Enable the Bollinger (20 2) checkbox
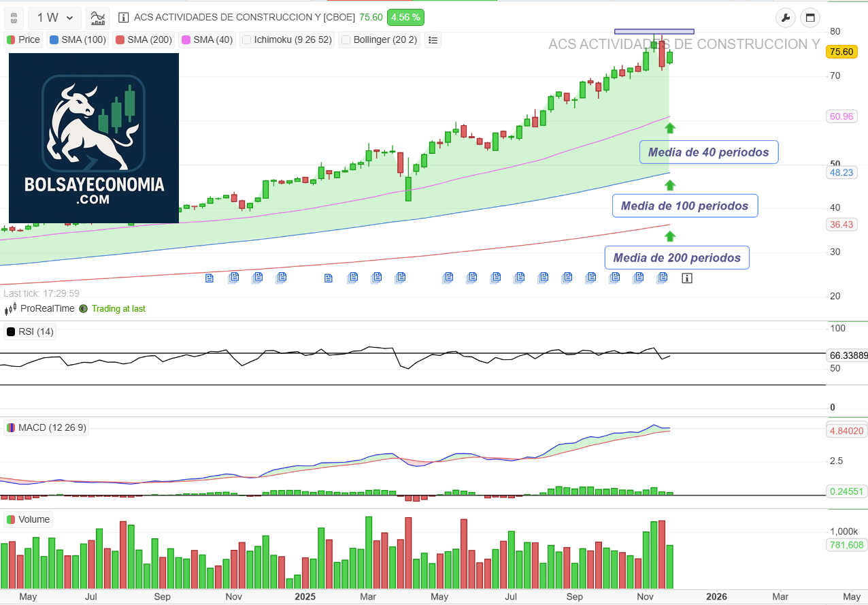The height and width of the screenshot is (605, 868). [346, 40]
